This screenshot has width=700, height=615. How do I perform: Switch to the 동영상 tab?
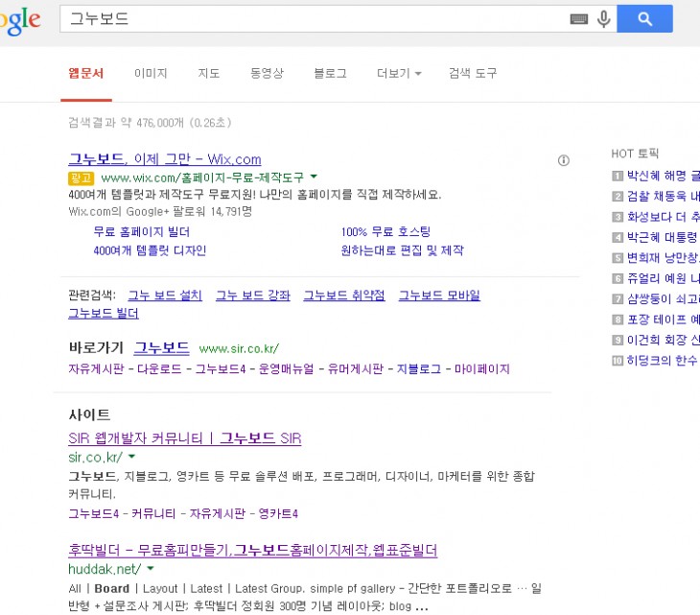[x=267, y=73]
